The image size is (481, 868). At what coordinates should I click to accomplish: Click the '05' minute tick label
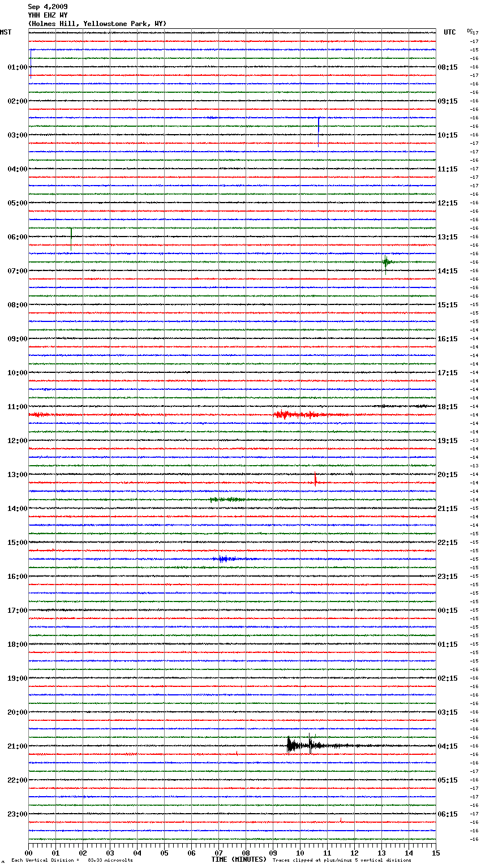click(164, 853)
